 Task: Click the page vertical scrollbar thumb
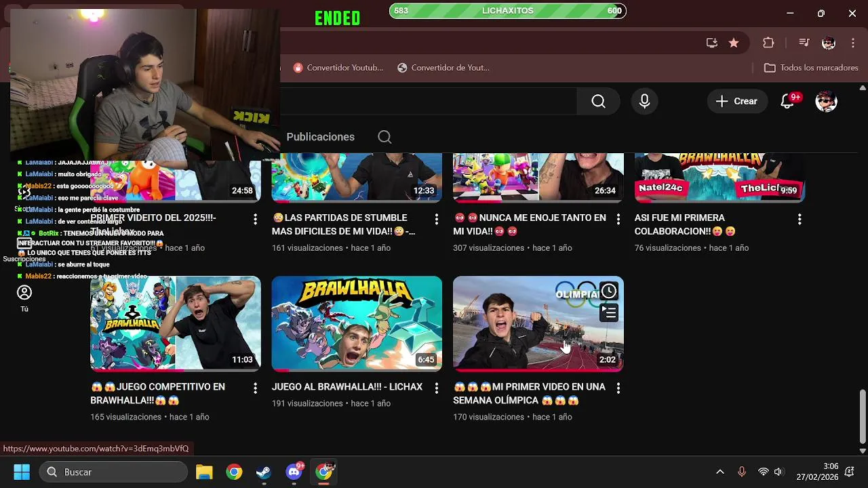863,415
